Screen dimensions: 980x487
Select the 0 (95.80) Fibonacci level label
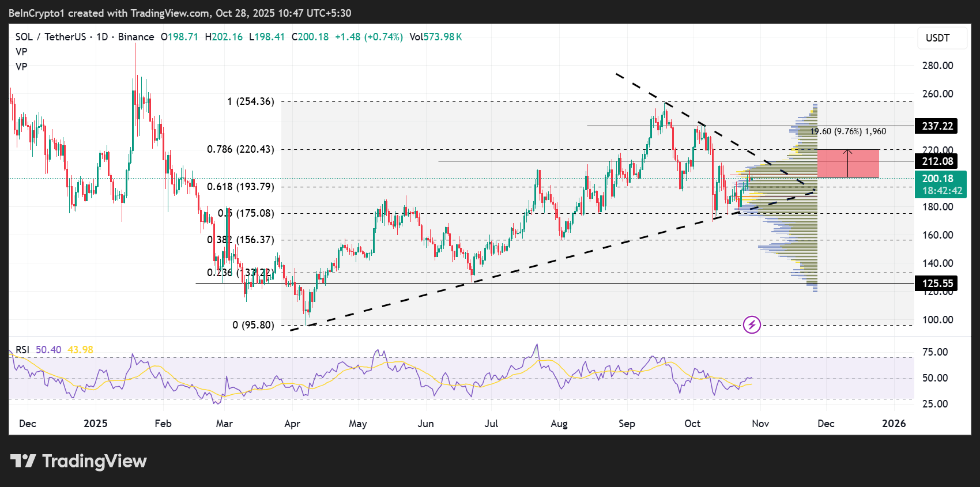pyautogui.click(x=253, y=325)
